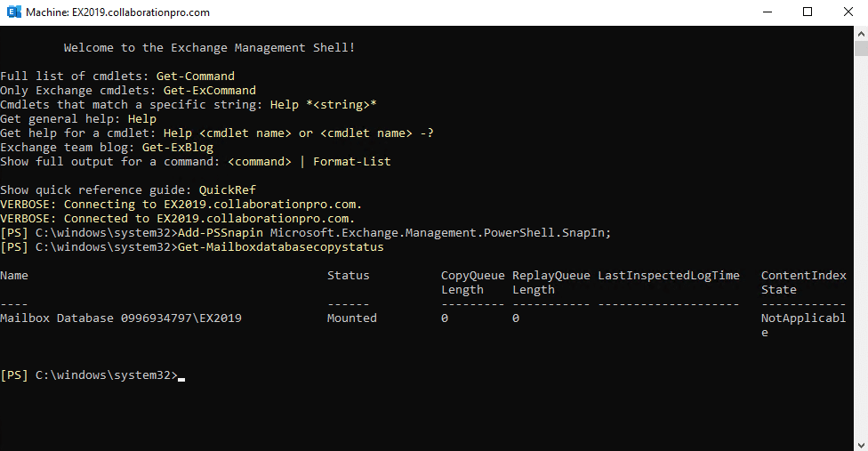This screenshot has height=451, width=868.
Task: Click the ReplayQueue Length value '0'
Action: [516, 318]
